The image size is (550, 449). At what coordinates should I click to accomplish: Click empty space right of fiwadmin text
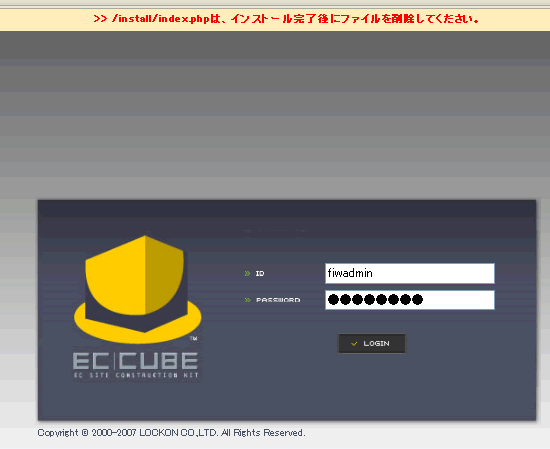(x=433, y=273)
